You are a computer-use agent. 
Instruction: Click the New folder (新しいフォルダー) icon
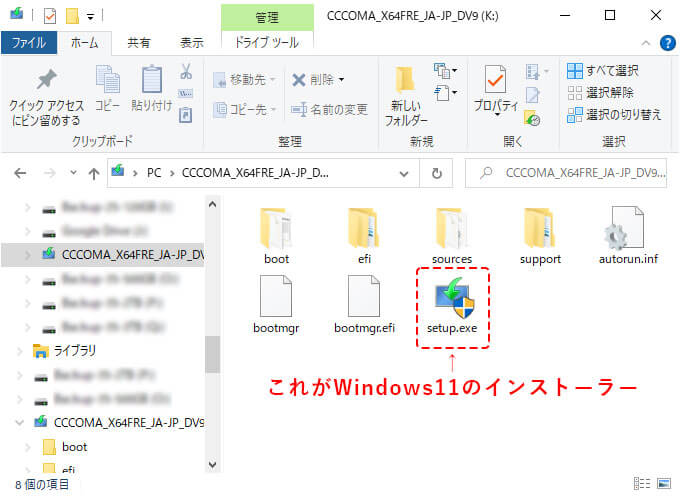(405, 79)
